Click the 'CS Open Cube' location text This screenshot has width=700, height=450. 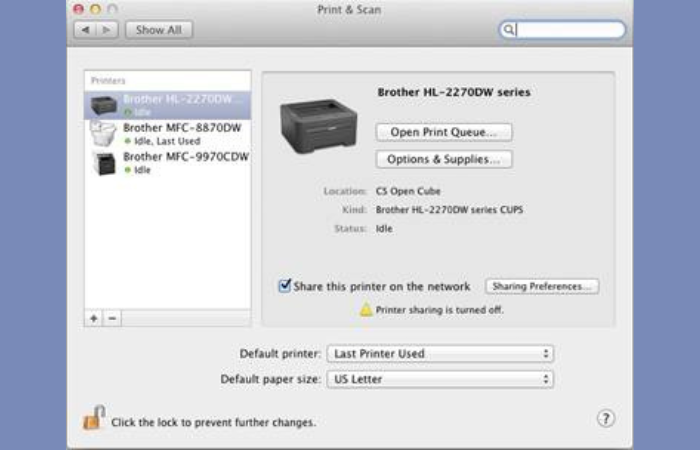[x=408, y=191]
